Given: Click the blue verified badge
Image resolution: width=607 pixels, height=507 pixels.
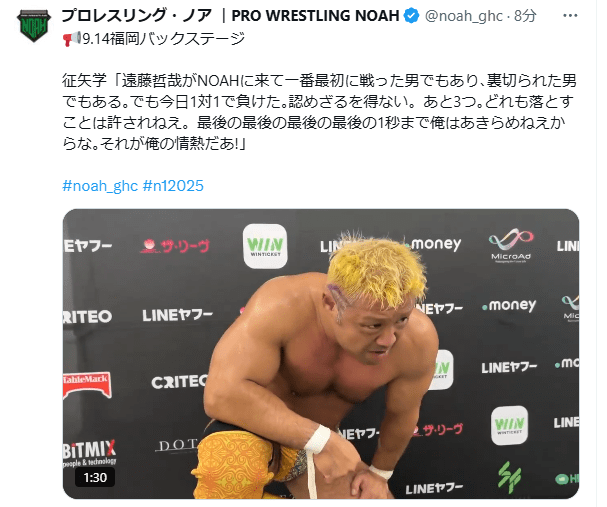Looking at the screenshot, I should click(x=411, y=16).
